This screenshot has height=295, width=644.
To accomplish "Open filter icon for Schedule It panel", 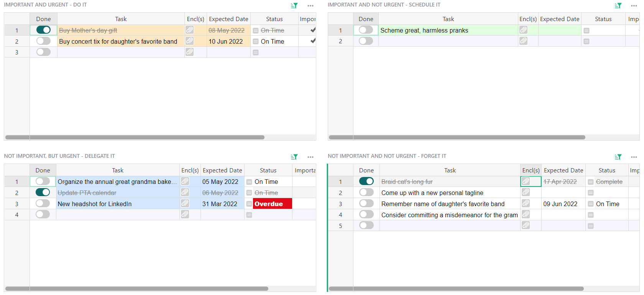I will 618,6.
